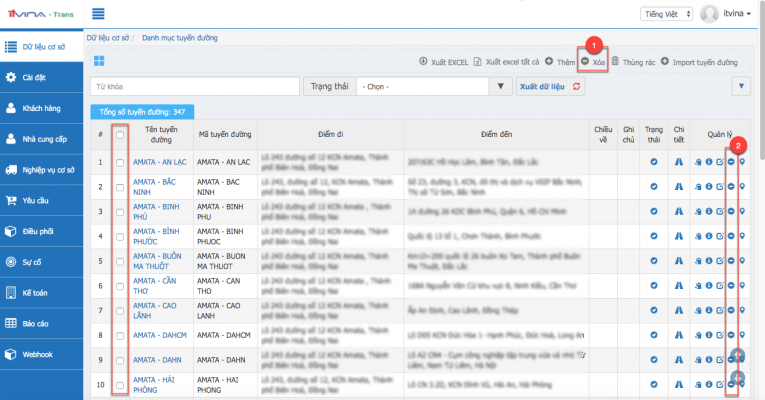
Task: Open Khách hàng in the sidebar
Action: click(40, 108)
